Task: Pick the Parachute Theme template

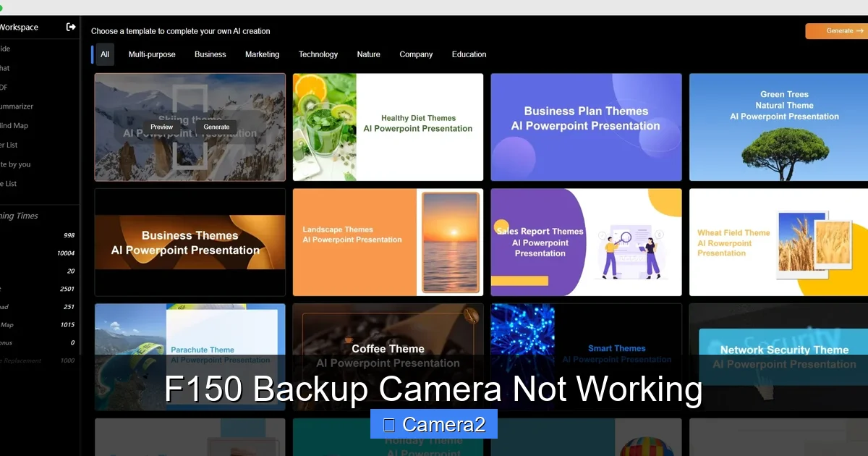Action: (x=190, y=357)
